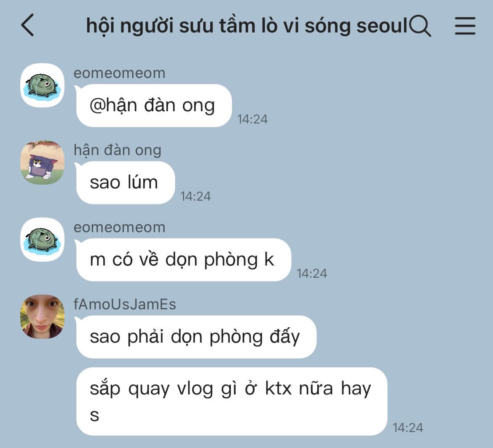This screenshot has height=448, width=493.
Task: Open the chat search magnifier icon
Action: [x=421, y=25]
